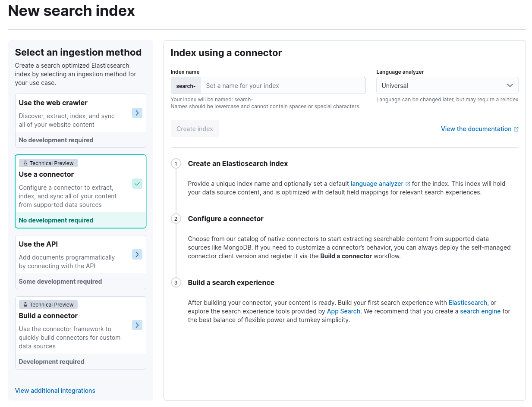Click the beaker icon on connector Technical Preview badge
The width and height of the screenshot is (532, 407).
coord(25,163)
